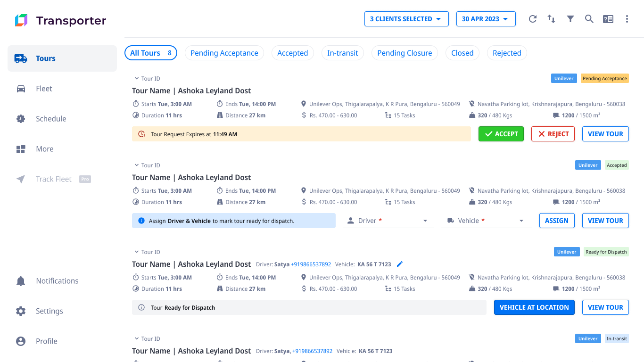Click the info icon by Tour Ready for Dispatch
Viewport: 644px width, 362px height.
tap(141, 307)
